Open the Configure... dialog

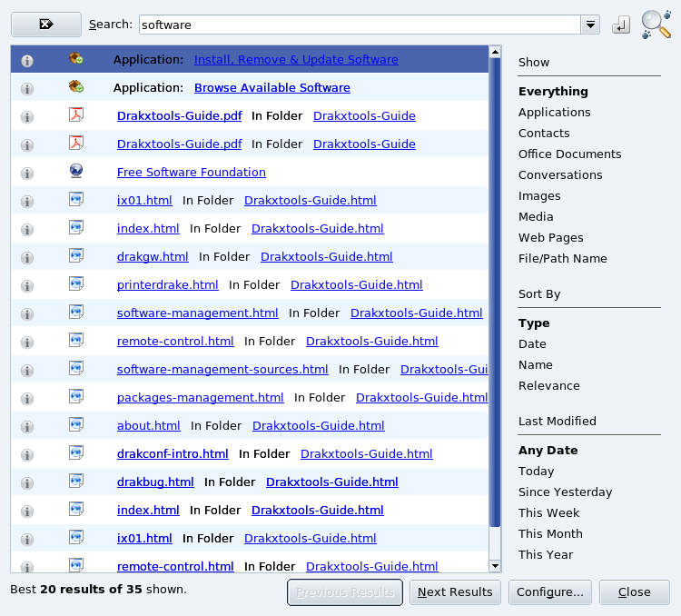point(549,591)
